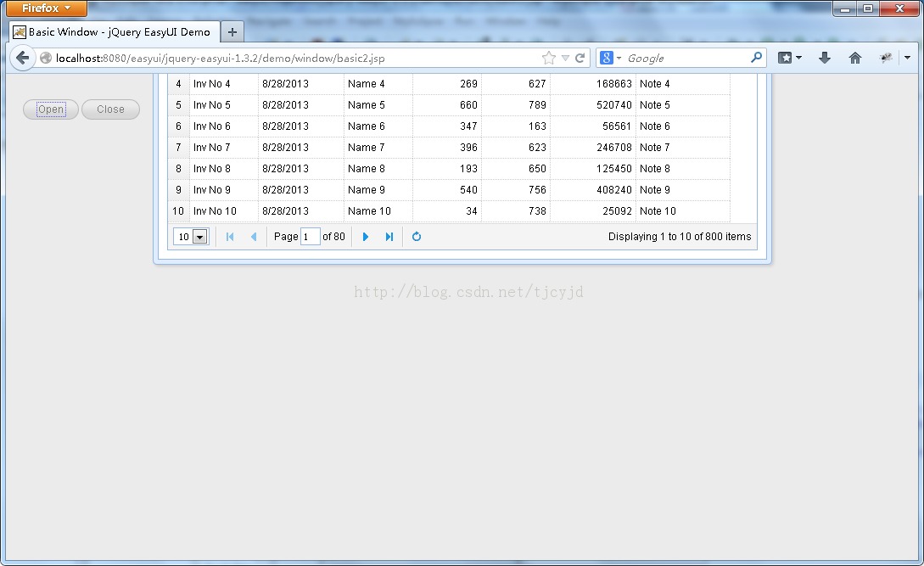
Task: Click 'Note 7' cell
Action: click(x=683, y=148)
